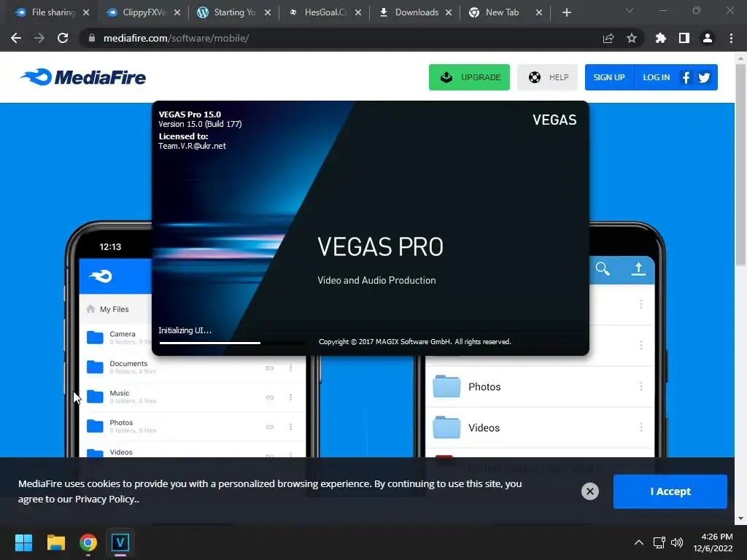The height and width of the screenshot is (560, 747).
Task: Open the Chrome three-dot menu
Action: [731, 38]
